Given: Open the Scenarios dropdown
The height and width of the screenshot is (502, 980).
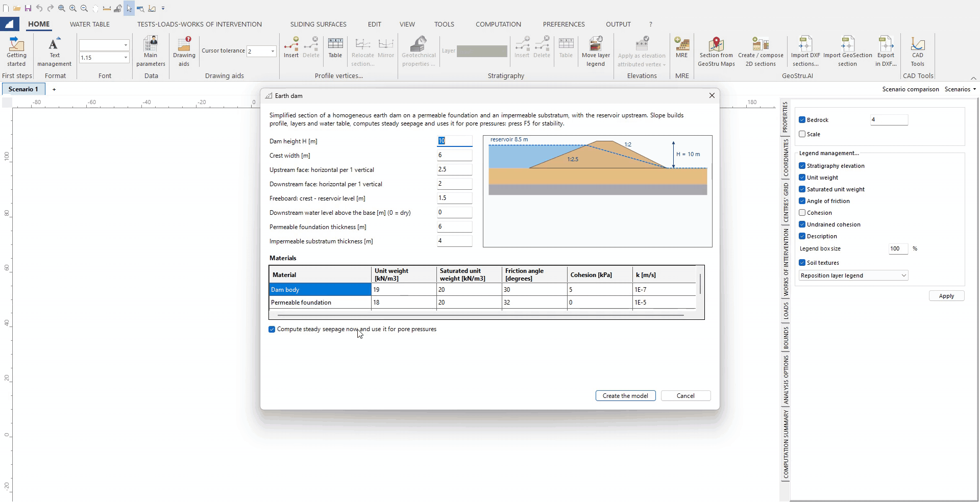Looking at the screenshot, I should pyautogui.click(x=960, y=89).
